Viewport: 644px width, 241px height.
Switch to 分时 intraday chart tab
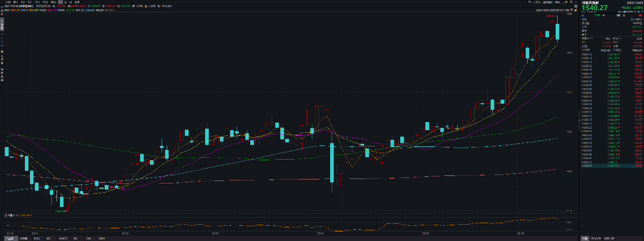(x=7, y=2)
